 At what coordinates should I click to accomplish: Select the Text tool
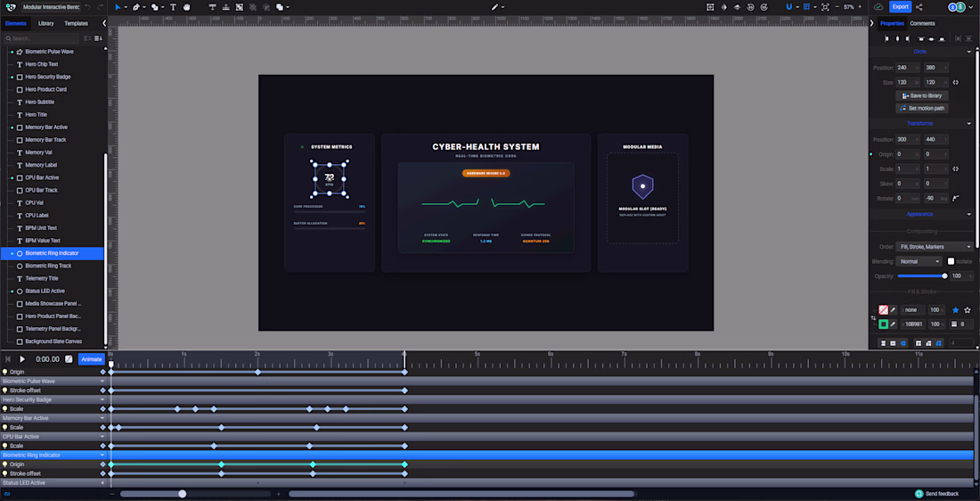173,7
